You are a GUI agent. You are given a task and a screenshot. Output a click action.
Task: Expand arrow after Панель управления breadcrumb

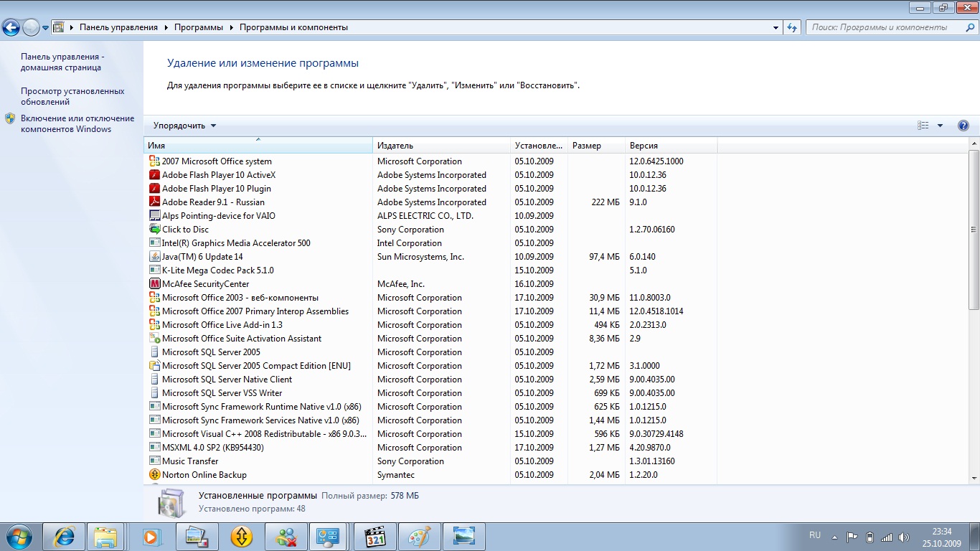(166, 27)
